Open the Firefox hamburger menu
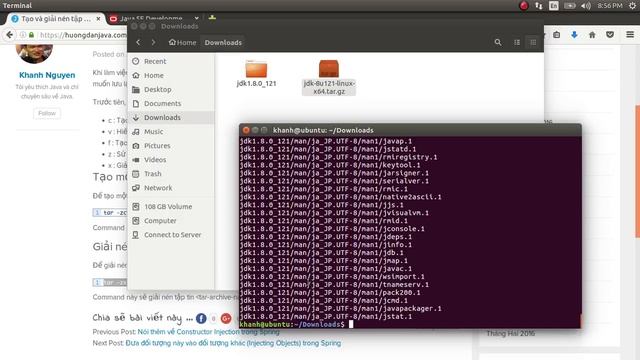Viewport: 640px width, 360px height. 630,35
